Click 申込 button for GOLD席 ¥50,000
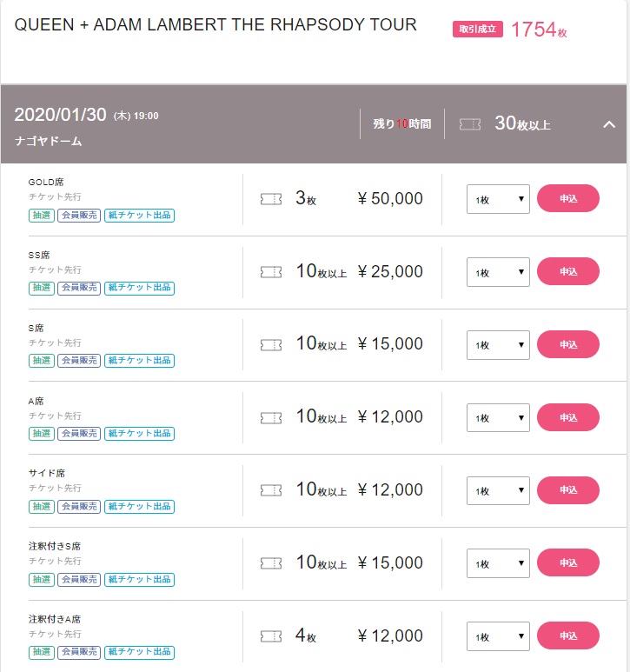Viewport: 630px width, 672px height. tap(568, 198)
